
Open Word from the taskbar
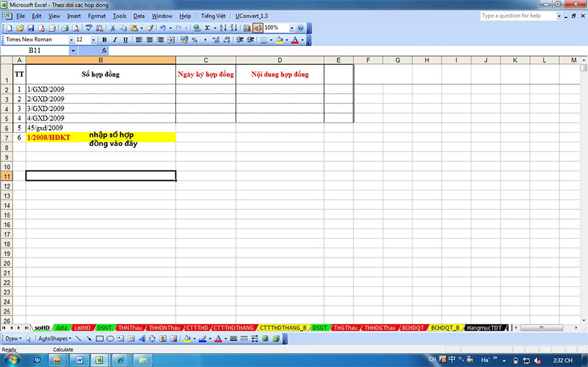coord(79,360)
